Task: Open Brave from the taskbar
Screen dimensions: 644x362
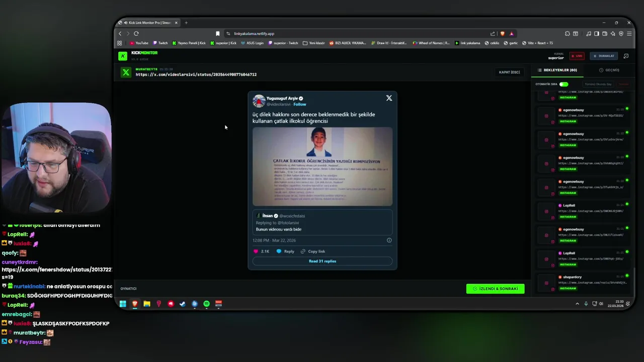Action: (135, 304)
